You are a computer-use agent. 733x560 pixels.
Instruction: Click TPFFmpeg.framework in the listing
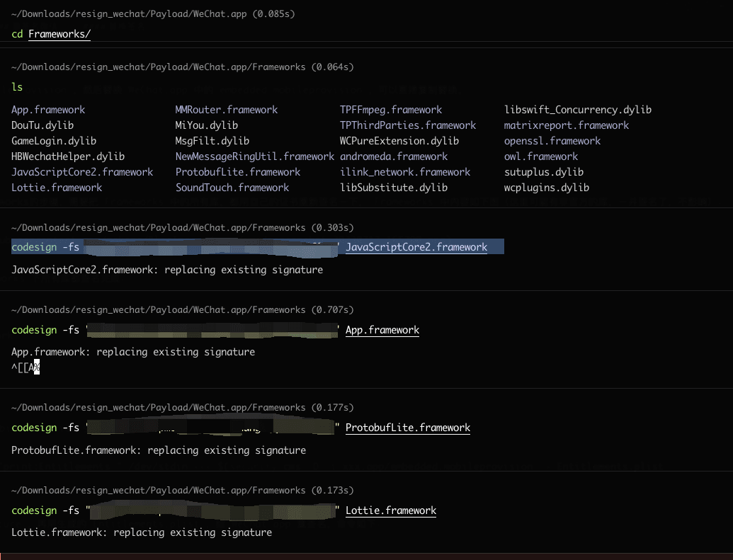coord(391,110)
